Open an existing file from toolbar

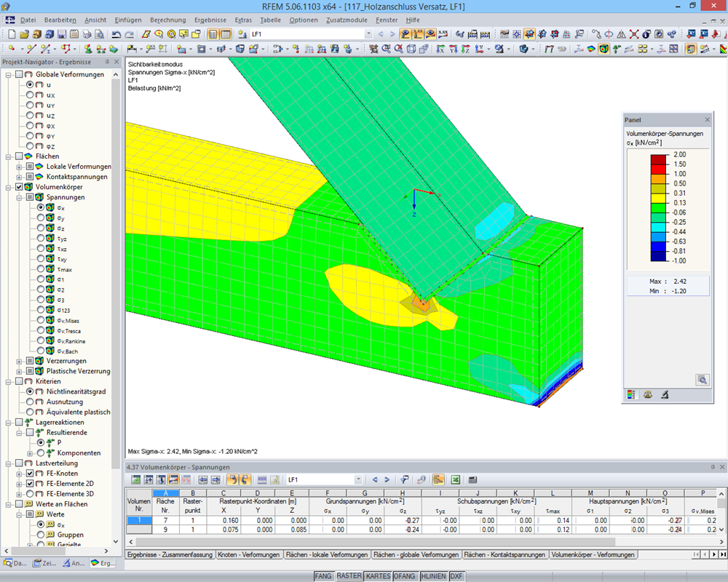(24, 34)
